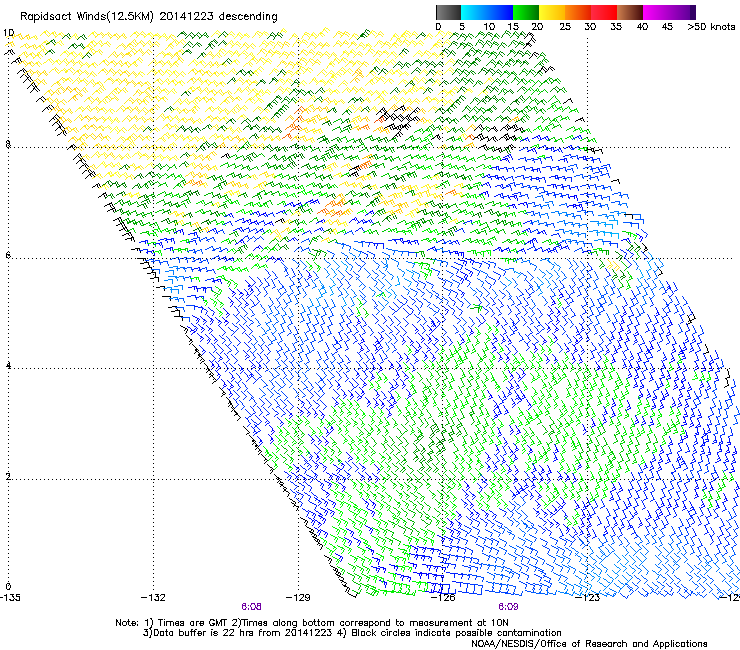Select latitude label '8' on left axis
Screen dimensions: 740x650
(x=8, y=144)
